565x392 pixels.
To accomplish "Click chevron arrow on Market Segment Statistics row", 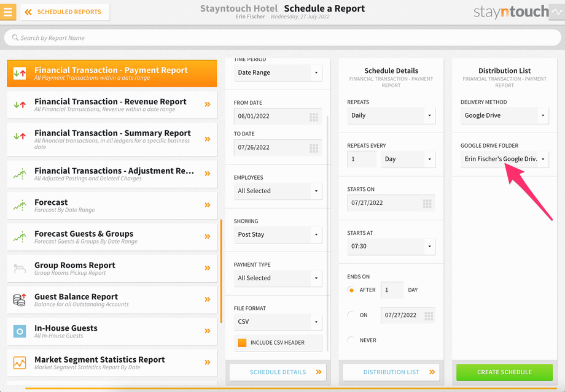I will [x=207, y=363].
